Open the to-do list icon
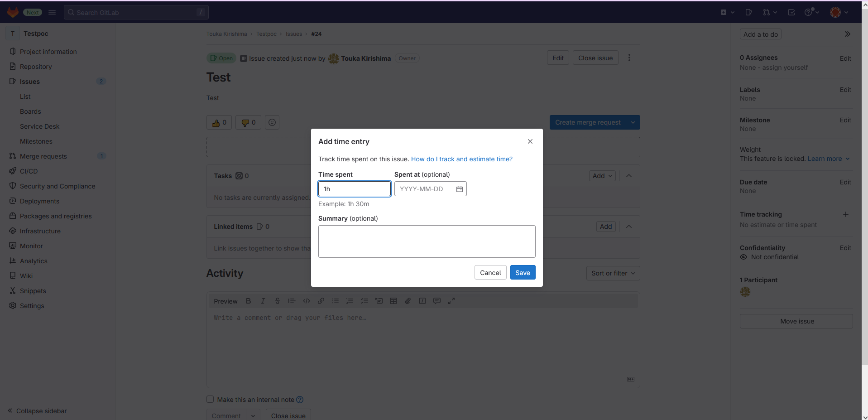This screenshot has height=420, width=868. 791,12
